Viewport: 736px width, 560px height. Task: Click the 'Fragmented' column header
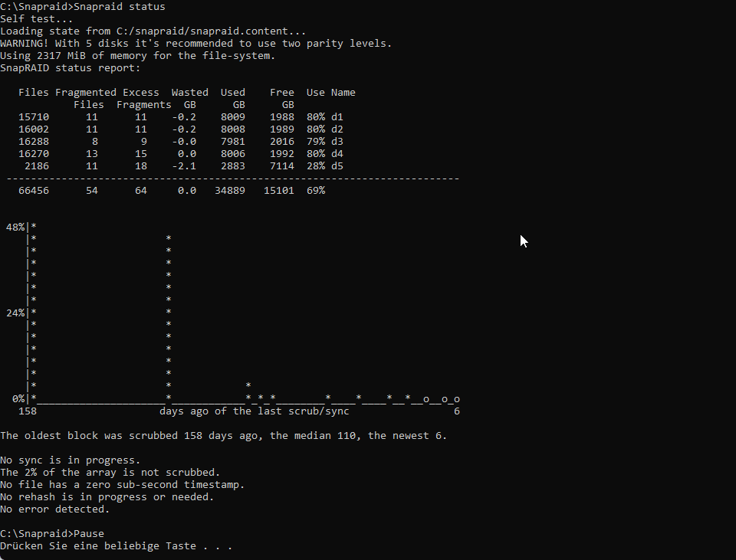tap(85, 93)
